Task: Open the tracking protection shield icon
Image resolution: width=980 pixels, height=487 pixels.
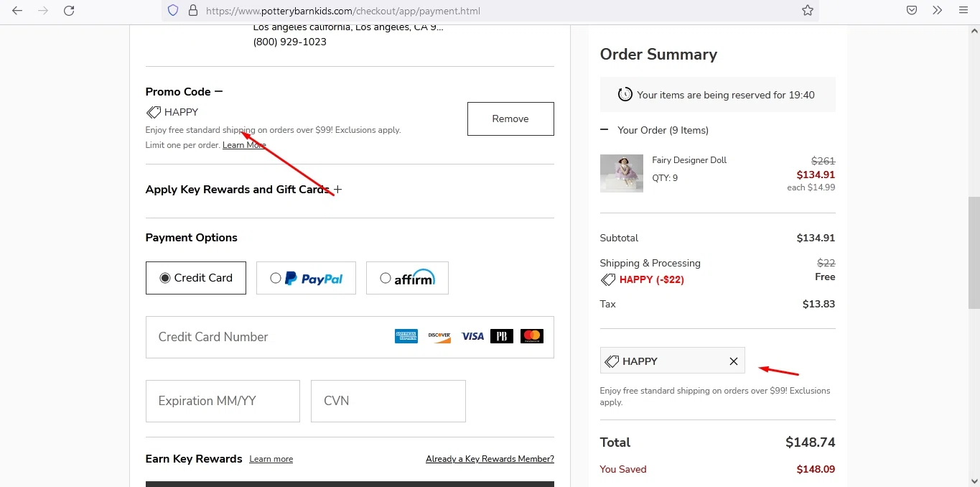Action: 172,11
